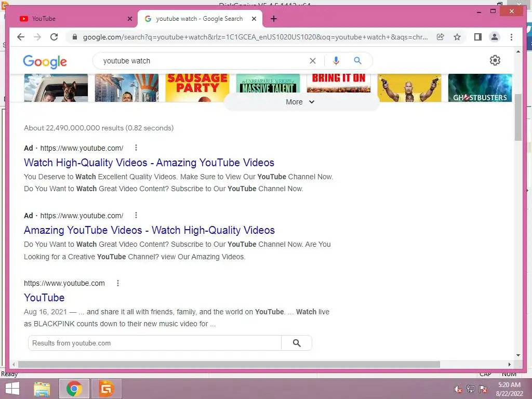The width and height of the screenshot is (532, 399).
Task: Open options for first YouTube ad
Action: [136, 148]
